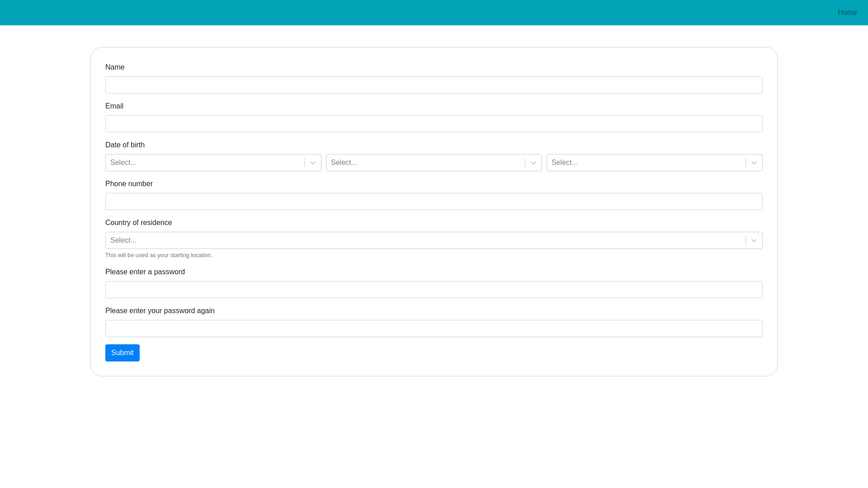The height and width of the screenshot is (488, 868).
Task: Click the 'Please enter your password again' label
Action: click(160, 311)
